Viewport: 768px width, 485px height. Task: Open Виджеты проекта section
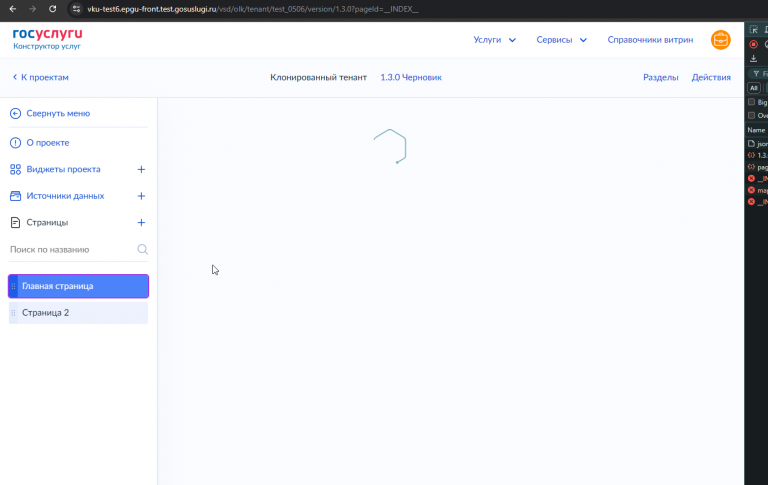(64, 169)
